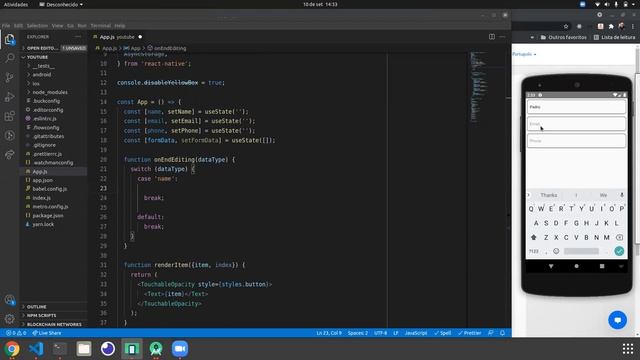This screenshot has width=640, height=360.
Task: Open Explorer panel more actions ellipsis
Action: click(78, 37)
